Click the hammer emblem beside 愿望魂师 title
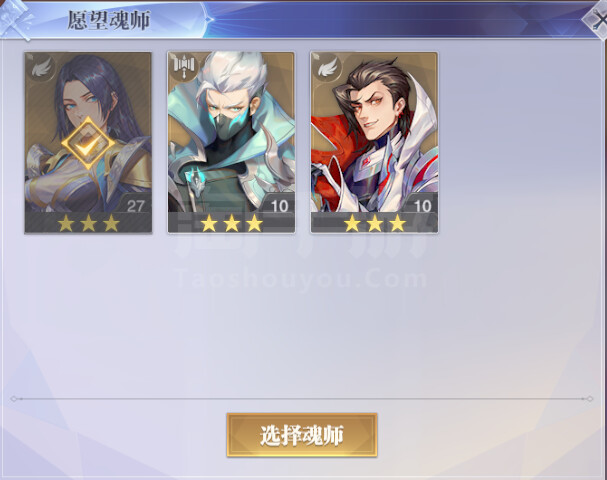607x480 pixels. (x=15, y=21)
